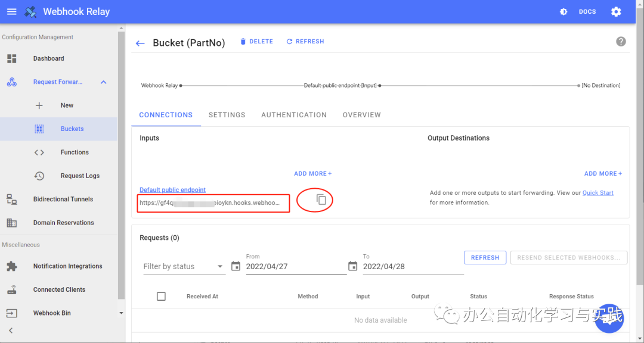Open the help question mark icon
This screenshot has height=343, width=644.
(x=621, y=42)
